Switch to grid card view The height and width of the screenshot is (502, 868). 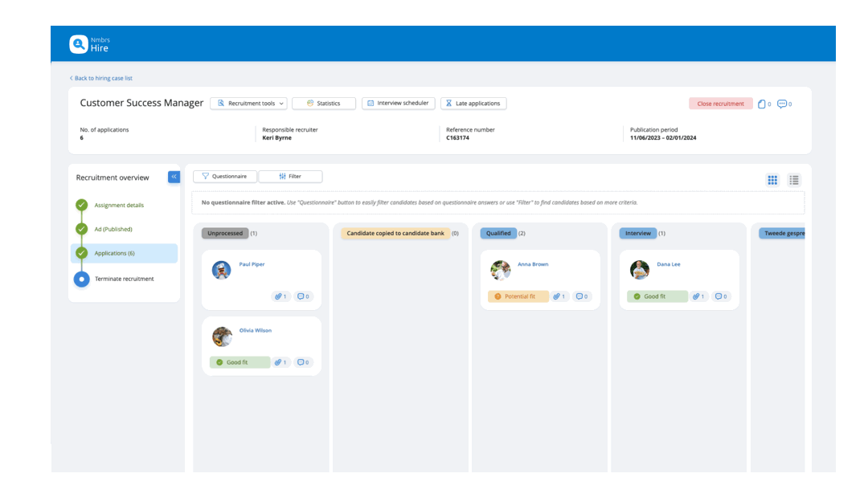point(772,180)
